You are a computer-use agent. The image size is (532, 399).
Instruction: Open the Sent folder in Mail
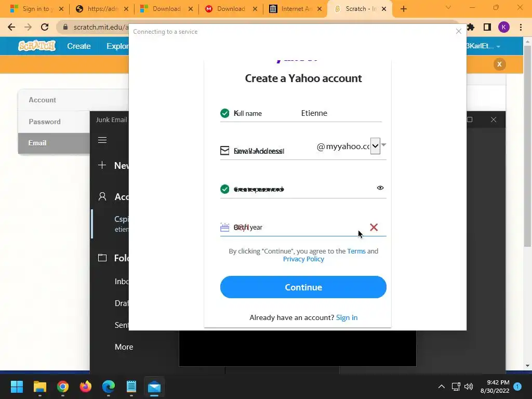(122, 325)
